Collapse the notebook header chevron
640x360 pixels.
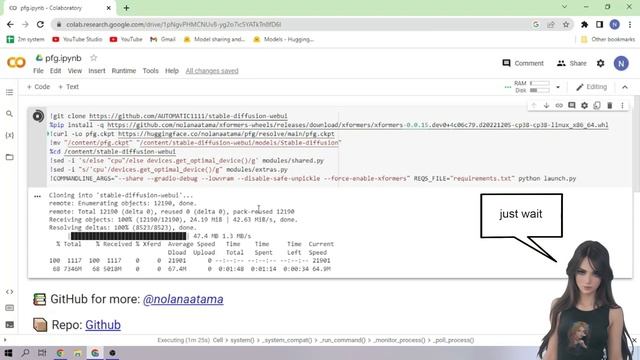pyautogui.click(x=624, y=87)
